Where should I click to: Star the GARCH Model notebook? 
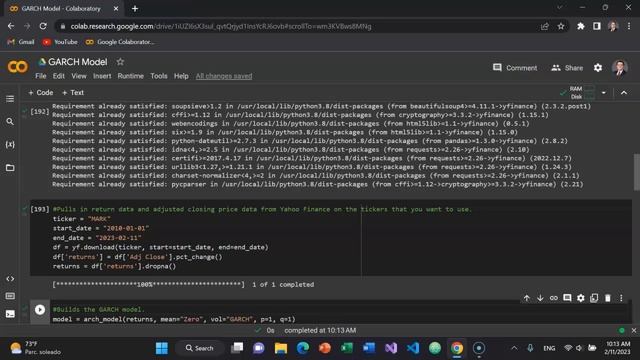tap(120, 62)
